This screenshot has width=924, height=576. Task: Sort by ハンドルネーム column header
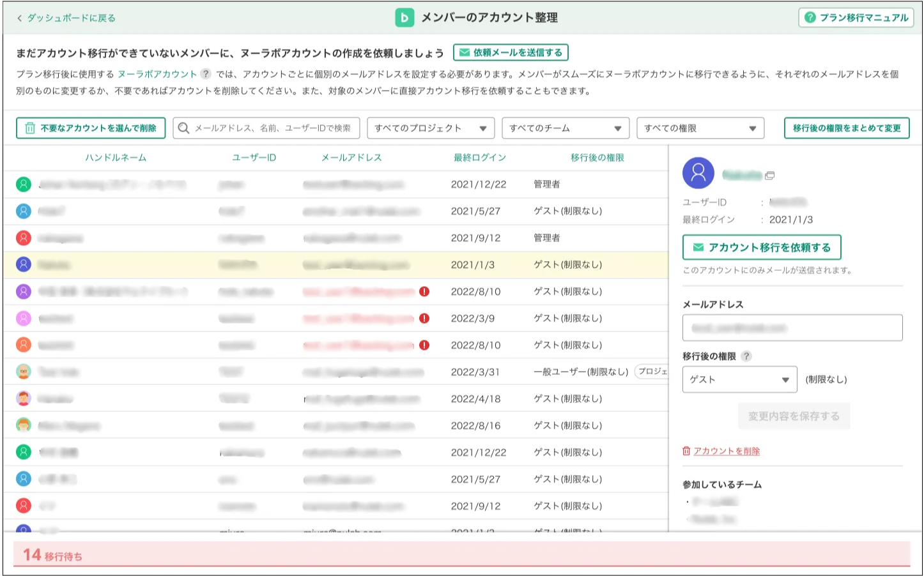coord(116,158)
